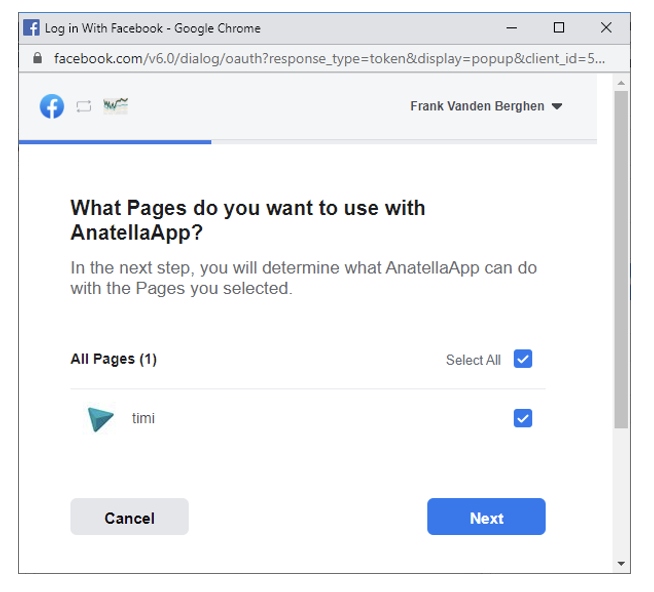Toggle the checkbox for the timi page

click(x=522, y=419)
